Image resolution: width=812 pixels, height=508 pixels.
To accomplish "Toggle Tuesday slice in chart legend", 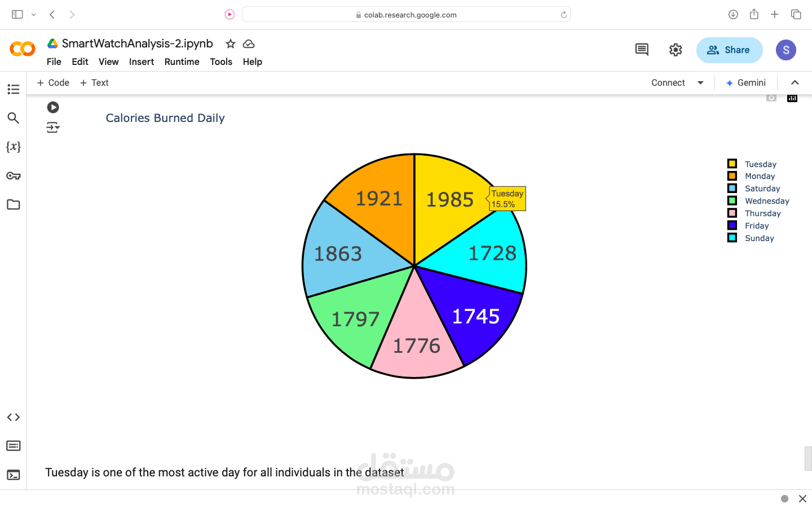I will [x=760, y=164].
